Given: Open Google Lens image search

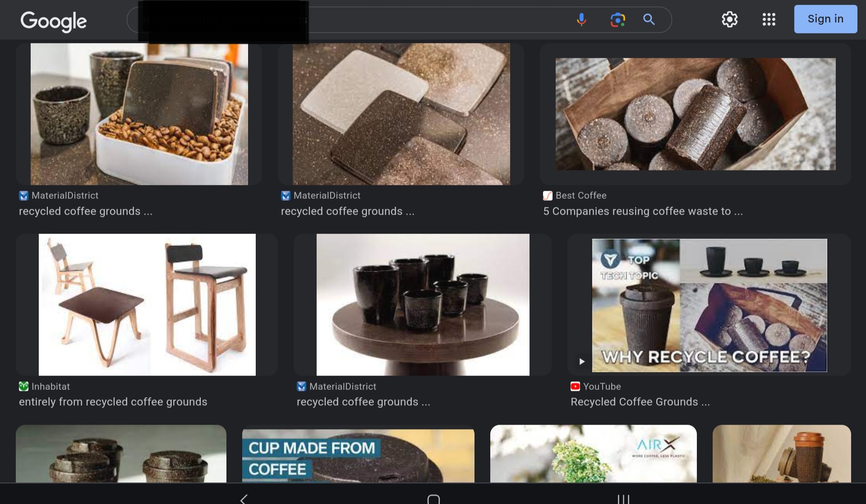Looking at the screenshot, I should [617, 19].
